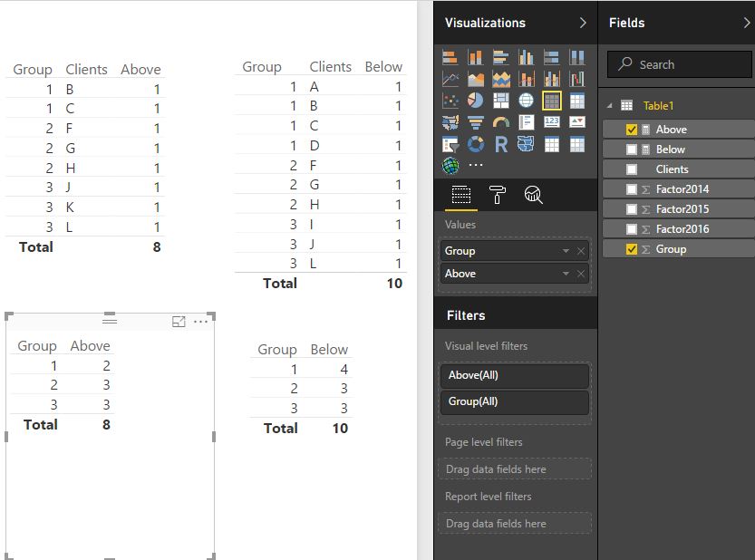Image resolution: width=755 pixels, height=560 pixels.
Task: Grab the selected visual's drag handle
Action: pos(110,321)
